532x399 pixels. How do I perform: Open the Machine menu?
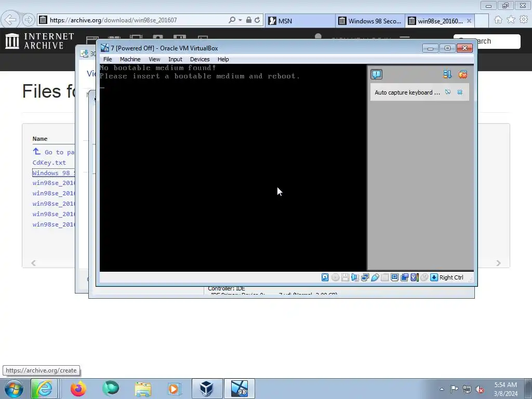tap(130, 59)
